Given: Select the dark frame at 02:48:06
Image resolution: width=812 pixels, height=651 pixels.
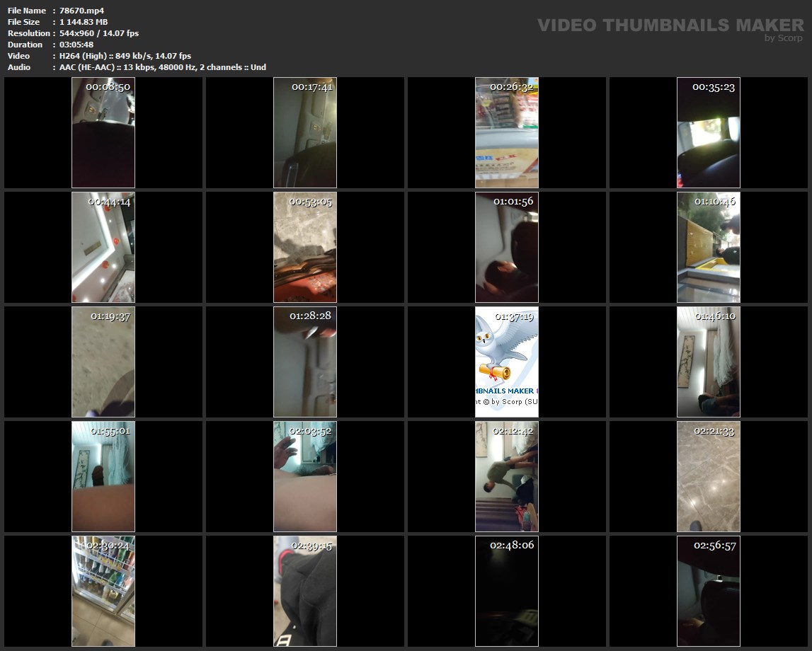Looking at the screenshot, I should click(x=507, y=592).
